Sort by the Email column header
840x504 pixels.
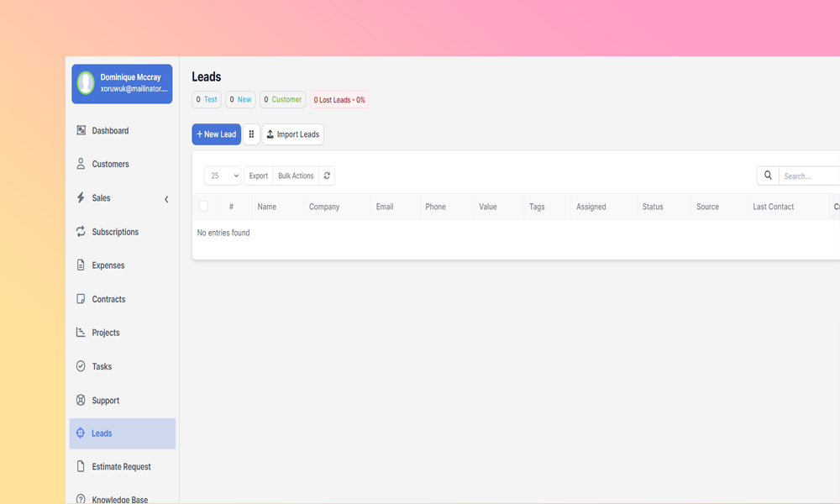[x=385, y=206]
